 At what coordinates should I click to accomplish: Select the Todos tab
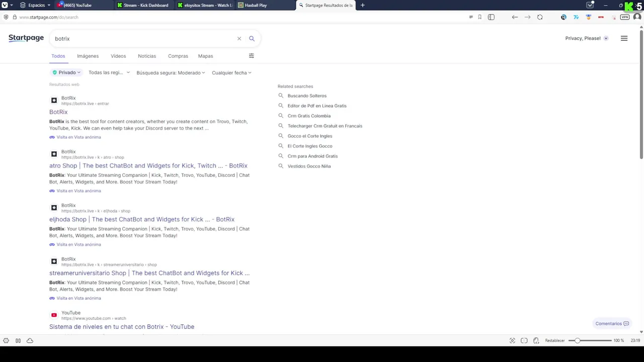coord(58,56)
